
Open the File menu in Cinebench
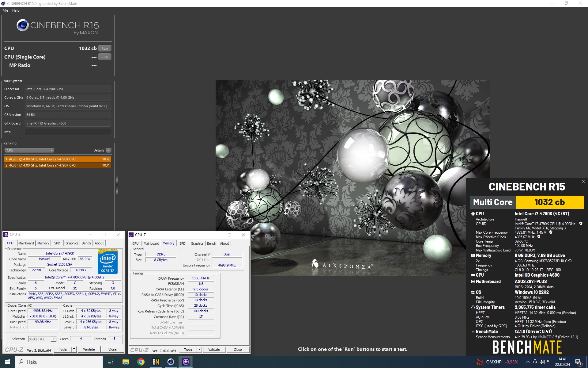tap(5, 10)
